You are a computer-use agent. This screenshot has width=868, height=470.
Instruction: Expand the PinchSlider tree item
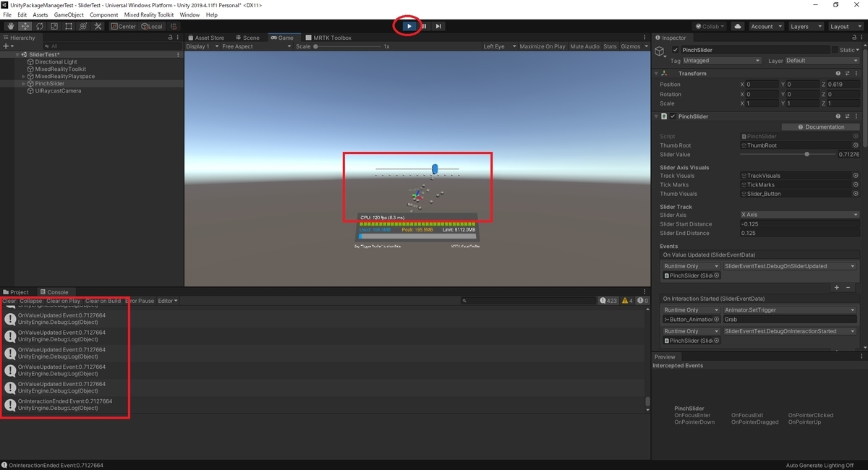click(24, 84)
